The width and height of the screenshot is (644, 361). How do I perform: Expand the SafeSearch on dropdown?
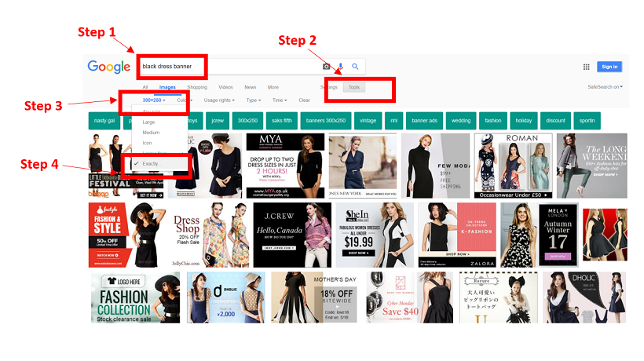point(605,87)
